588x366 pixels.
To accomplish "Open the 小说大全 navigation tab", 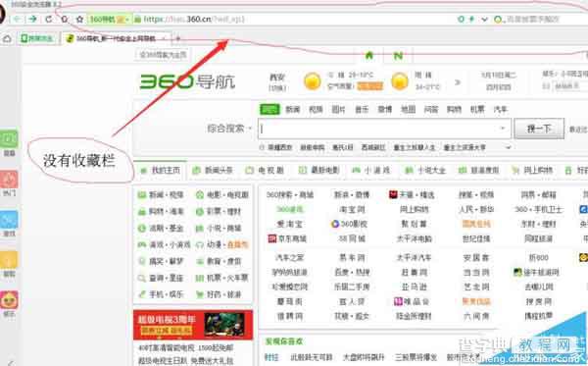I will (x=425, y=171).
